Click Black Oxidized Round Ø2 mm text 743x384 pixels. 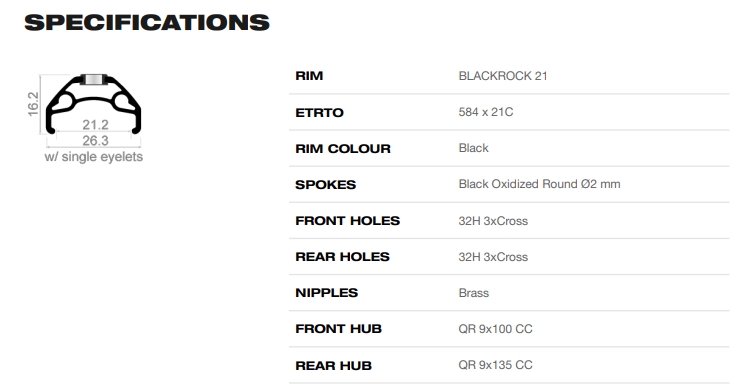[x=539, y=184]
